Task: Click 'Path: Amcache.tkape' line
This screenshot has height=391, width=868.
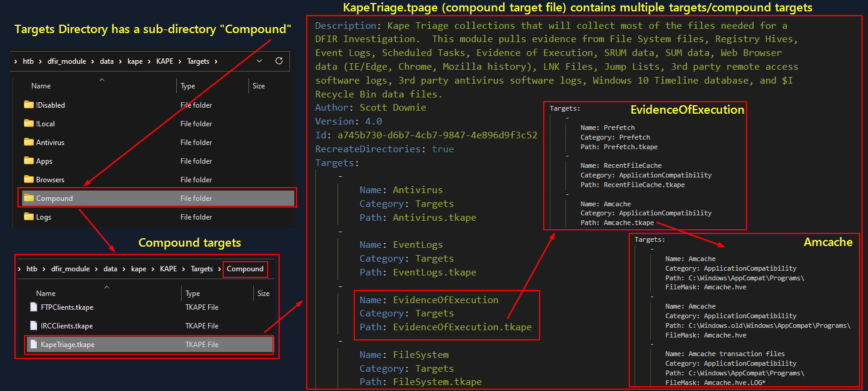Action: point(617,223)
